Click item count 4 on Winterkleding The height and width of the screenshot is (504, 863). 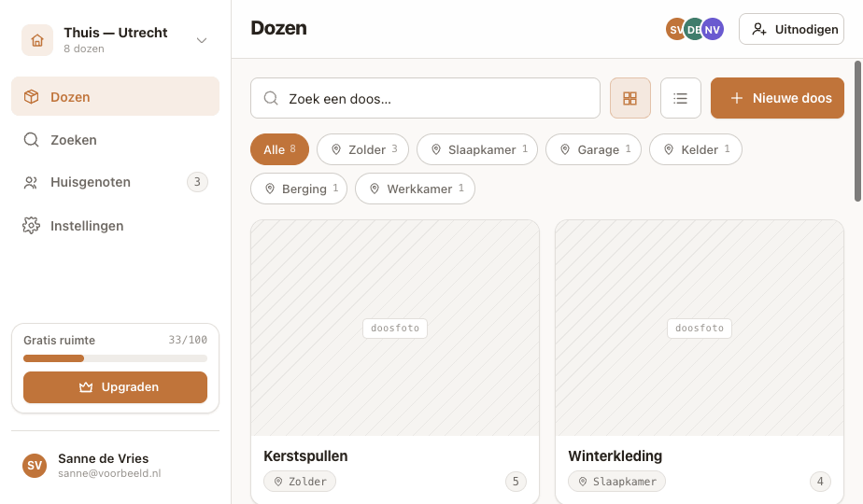pos(820,482)
